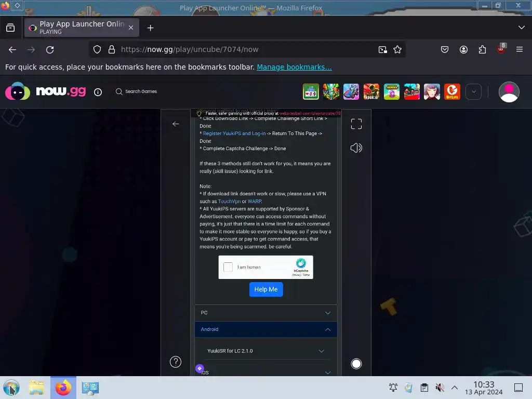Screen dimensions: 532x399
Task: Select the Play App Launcher Online tab
Action: pos(82,28)
